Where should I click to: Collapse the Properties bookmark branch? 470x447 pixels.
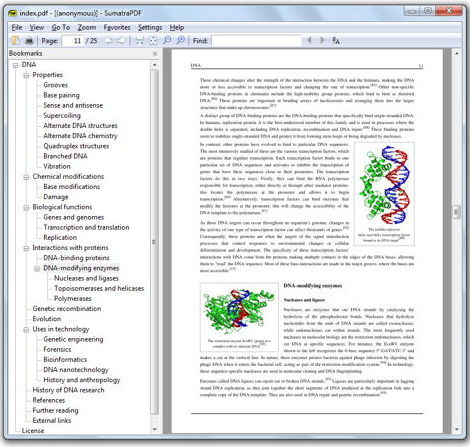point(26,75)
